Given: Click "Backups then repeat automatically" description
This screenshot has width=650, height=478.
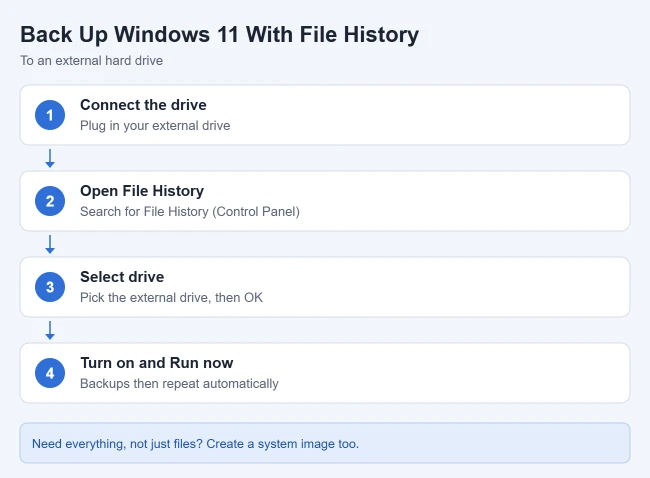Looking at the screenshot, I should coord(179,383).
